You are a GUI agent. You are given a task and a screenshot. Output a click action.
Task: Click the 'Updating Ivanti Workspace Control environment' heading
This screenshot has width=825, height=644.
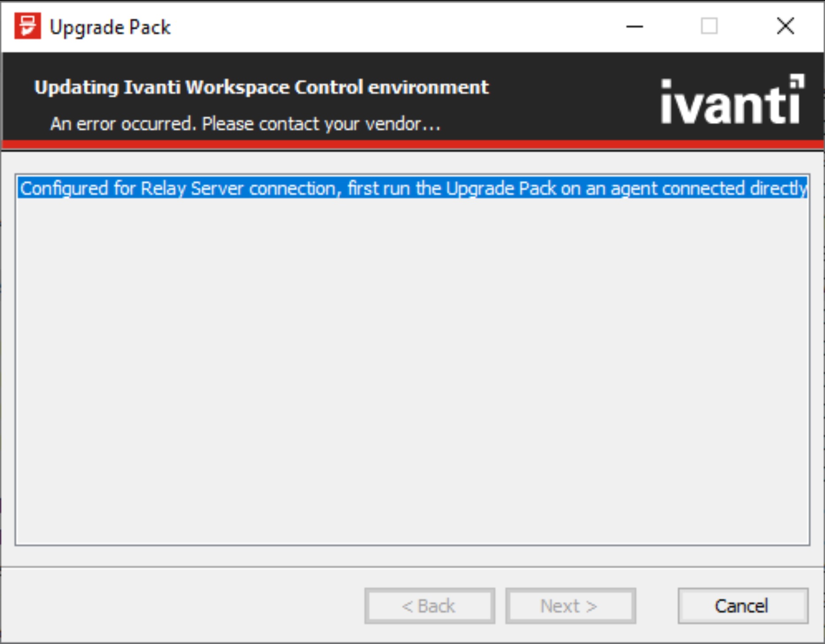261,87
